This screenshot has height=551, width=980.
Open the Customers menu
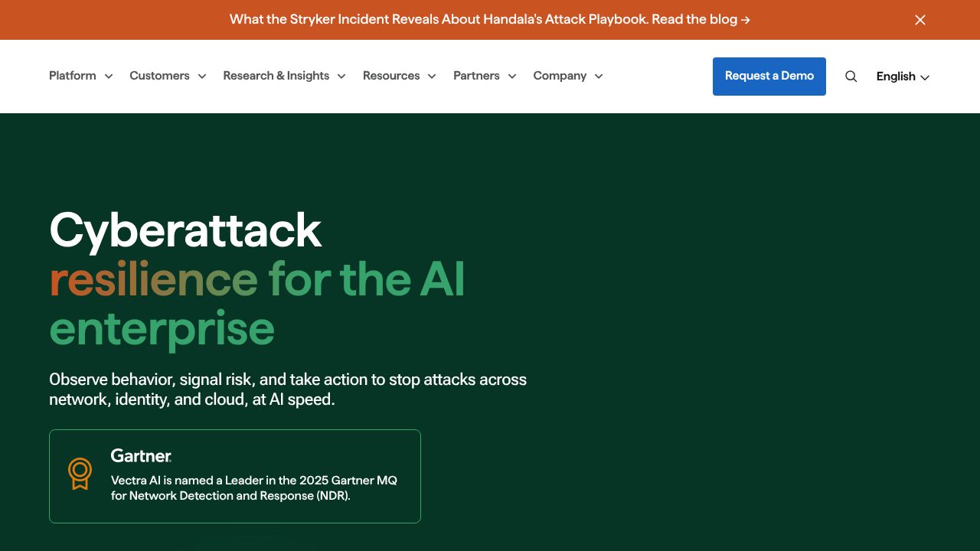click(x=168, y=76)
